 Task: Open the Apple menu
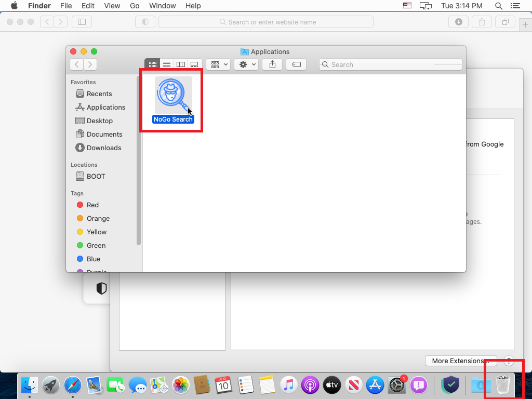tap(14, 6)
